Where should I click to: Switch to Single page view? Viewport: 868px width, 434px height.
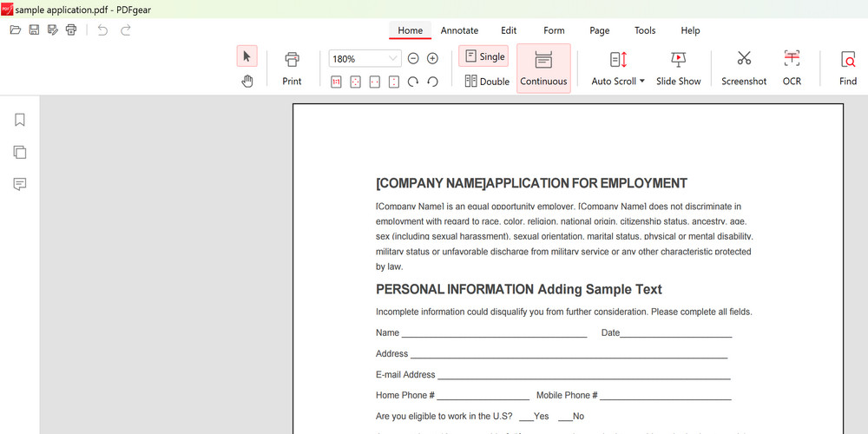tap(483, 56)
